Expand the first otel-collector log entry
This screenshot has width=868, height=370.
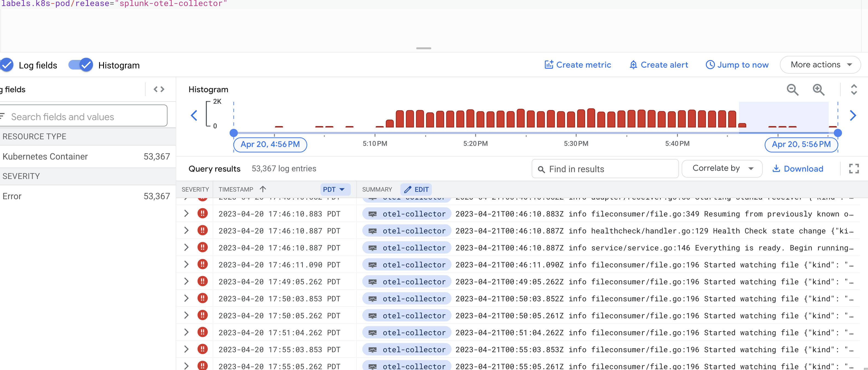(x=186, y=214)
